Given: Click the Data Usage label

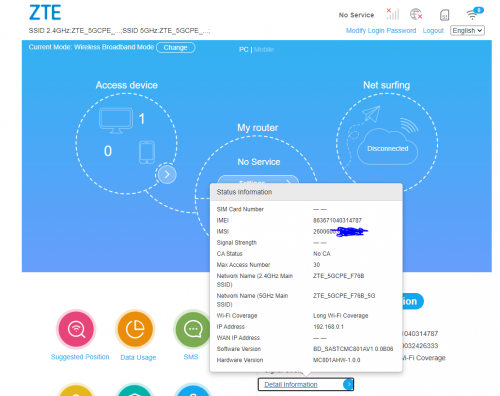Looking at the screenshot, I should pos(138,357).
